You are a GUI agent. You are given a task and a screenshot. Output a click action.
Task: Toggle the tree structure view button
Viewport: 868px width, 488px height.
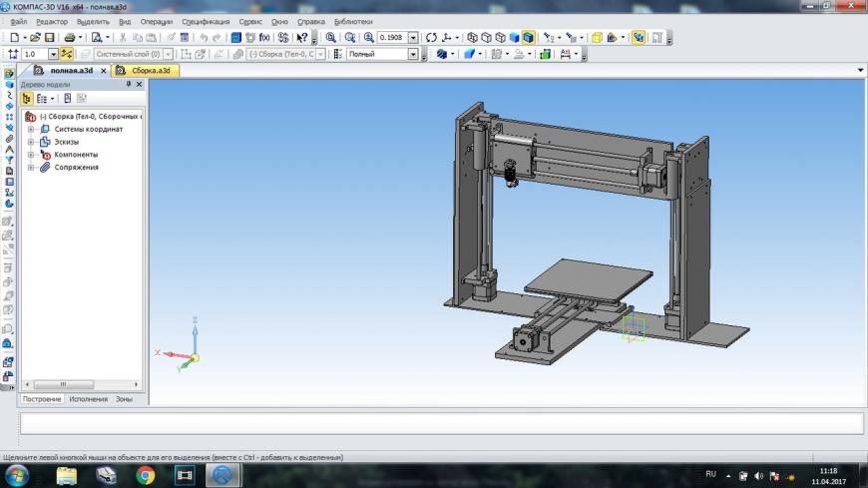coord(27,99)
